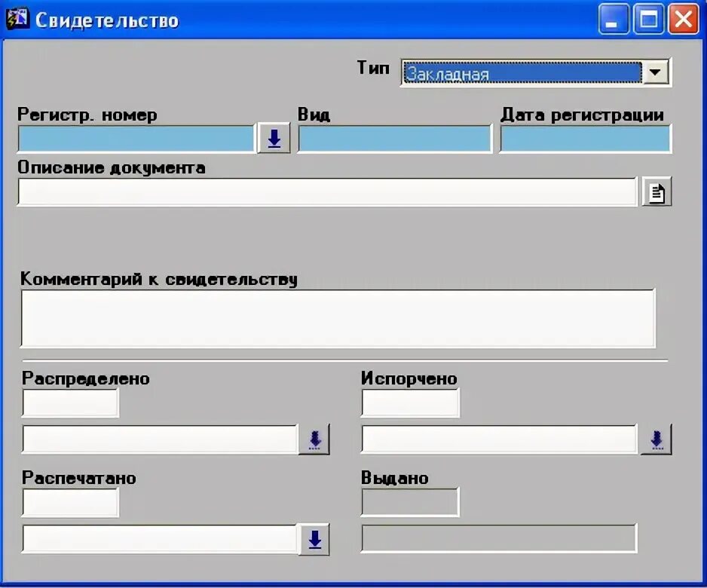Open the document icon button next to Описание документа
This screenshot has height=588, width=707.
[656, 192]
